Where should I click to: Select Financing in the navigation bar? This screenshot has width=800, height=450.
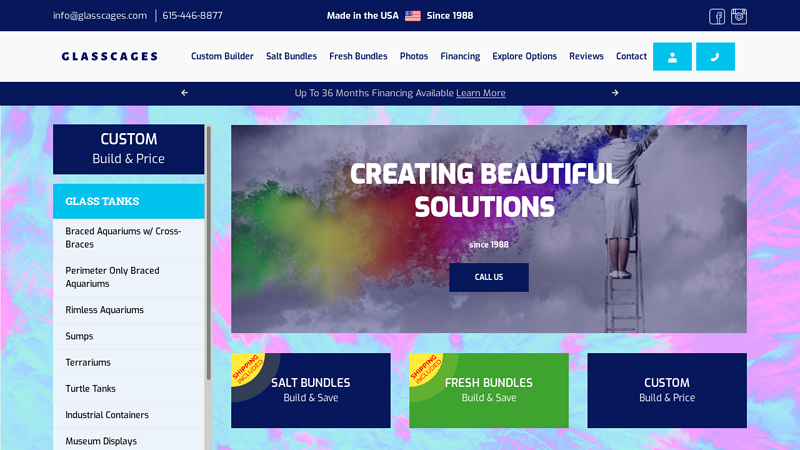click(460, 57)
